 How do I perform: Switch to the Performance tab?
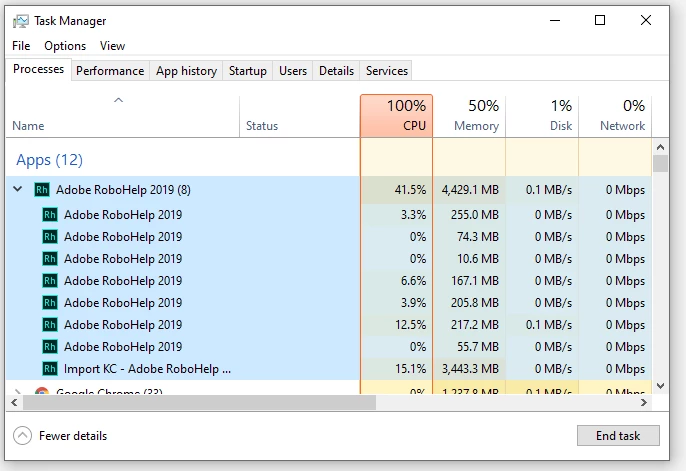pyautogui.click(x=110, y=71)
